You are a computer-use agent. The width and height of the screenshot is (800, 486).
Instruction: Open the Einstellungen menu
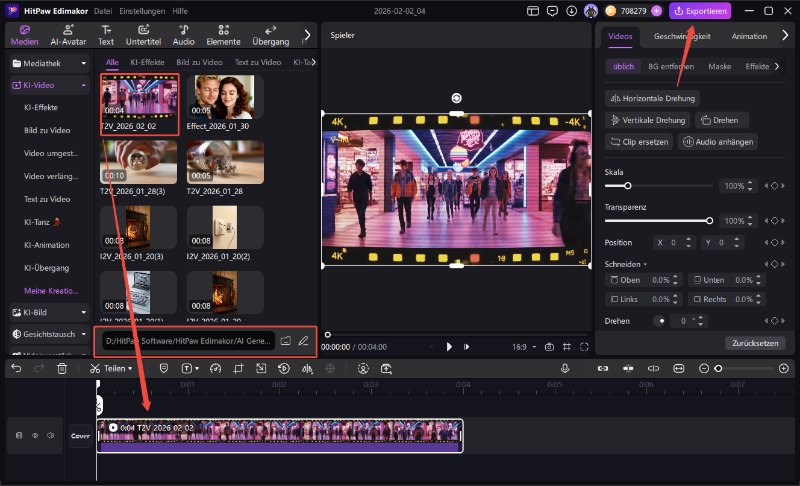pyautogui.click(x=142, y=11)
